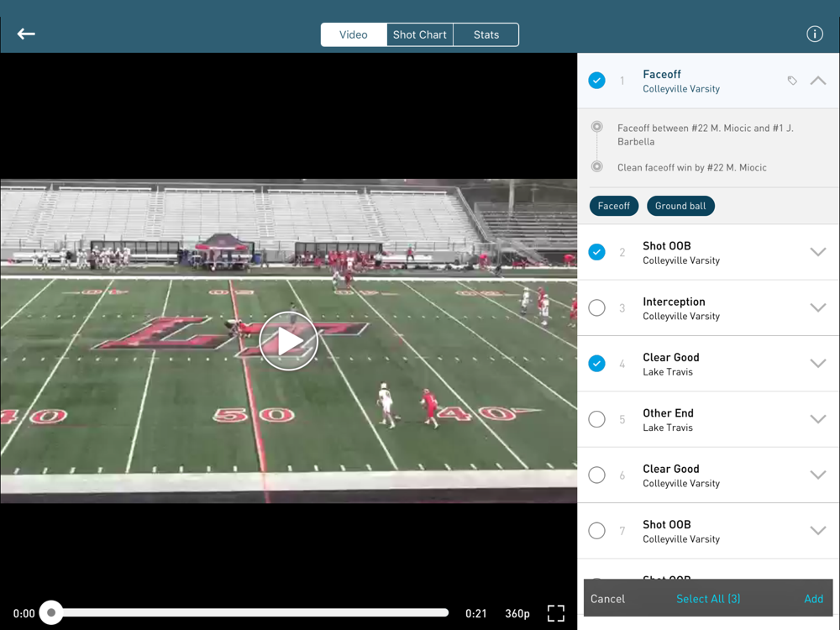Collapse the Faceoff play details

pos(817,81)
